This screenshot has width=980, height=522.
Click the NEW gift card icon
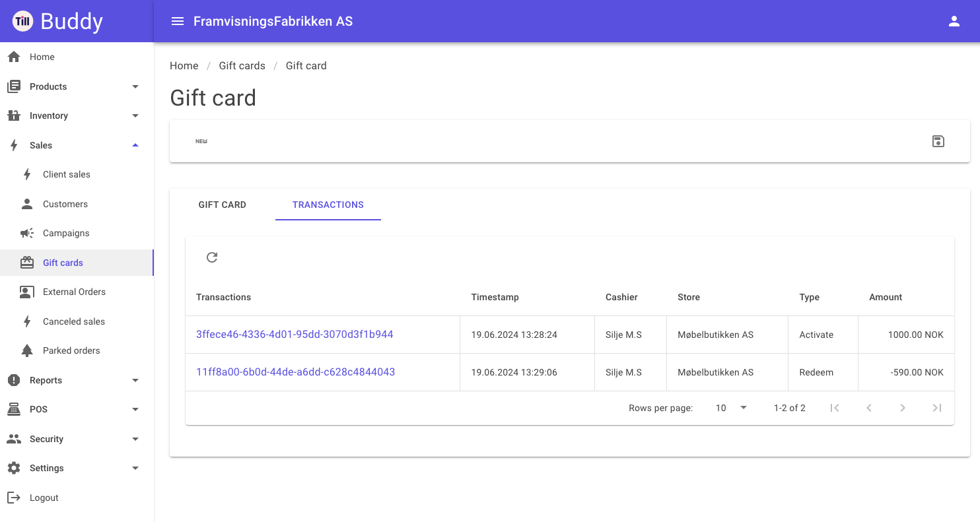201,141
